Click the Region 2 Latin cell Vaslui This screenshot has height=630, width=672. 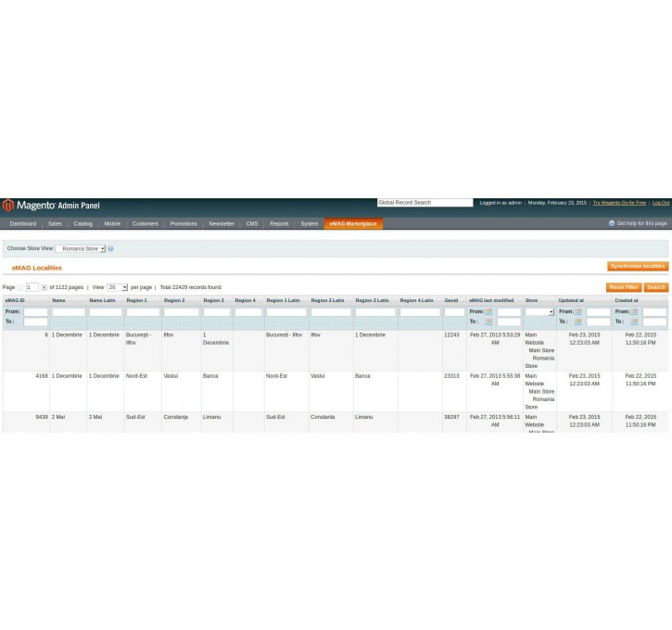(318, 376)
